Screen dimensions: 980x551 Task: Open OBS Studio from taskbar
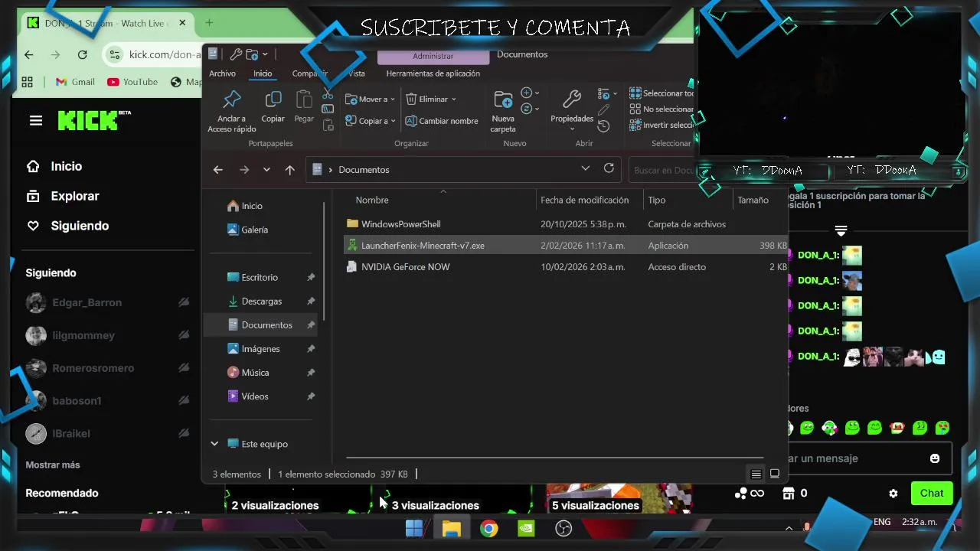click(x=563, y=529)
